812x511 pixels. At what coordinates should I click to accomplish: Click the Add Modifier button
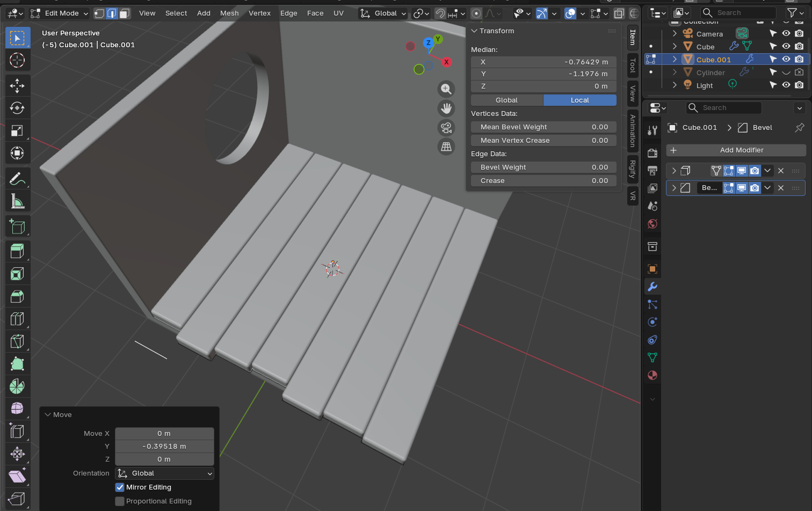pyautogui.click(x=736, y=150)
